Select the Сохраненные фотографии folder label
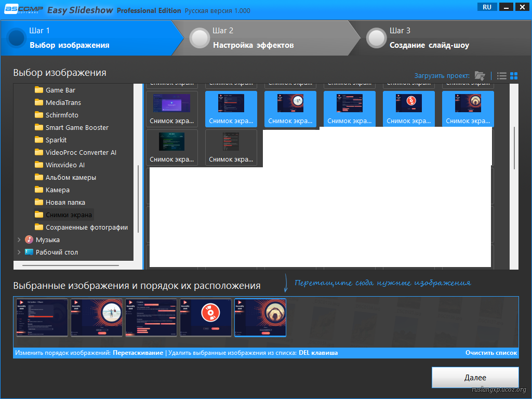This screenshot has height=399, width=532. [87, 228]
